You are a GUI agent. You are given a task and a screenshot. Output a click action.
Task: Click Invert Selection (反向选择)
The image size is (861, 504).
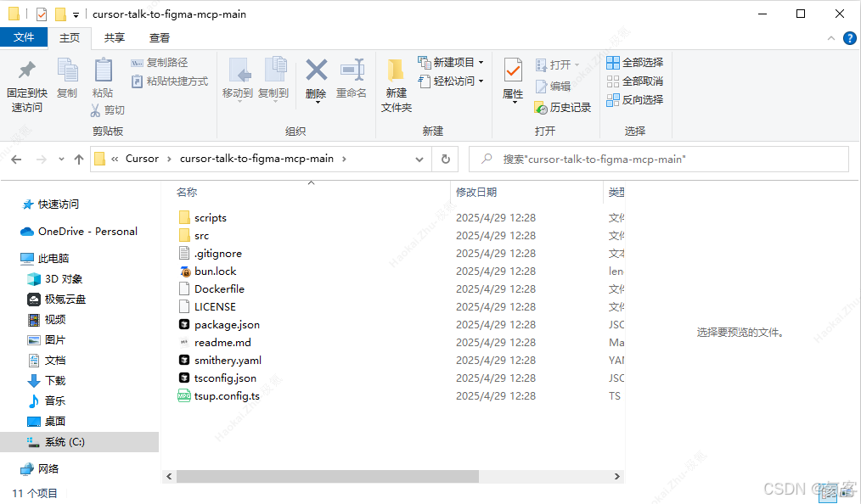point(635,100)
